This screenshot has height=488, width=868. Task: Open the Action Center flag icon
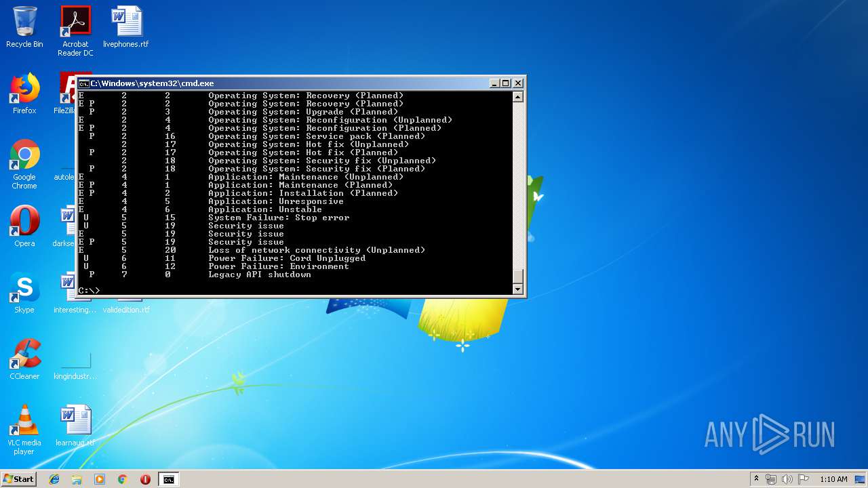click(804, 479)
